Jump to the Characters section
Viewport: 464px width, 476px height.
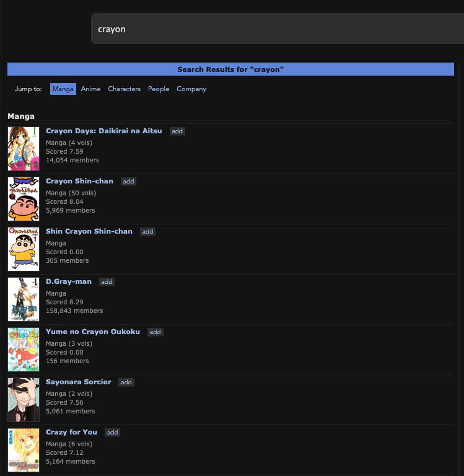pyautogui.click(x=124, y=89)
